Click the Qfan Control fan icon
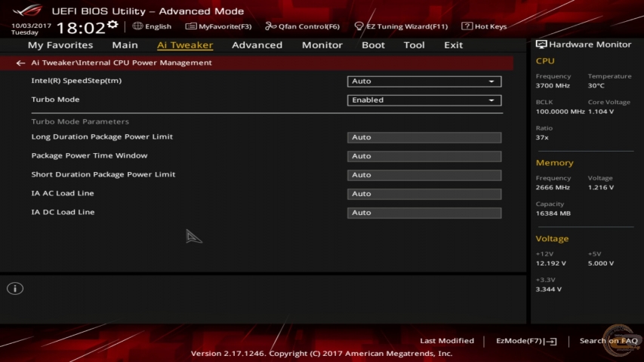 click(270, 26)
